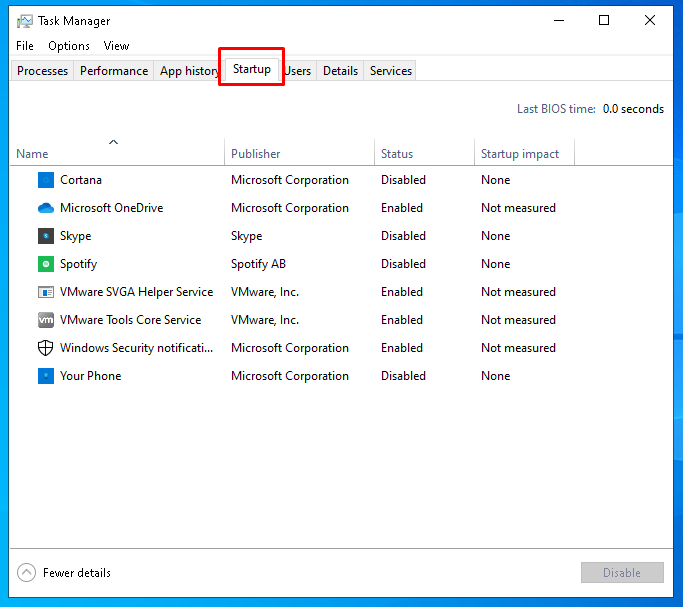
Task: Switch to the Performance tab
Action: click(x=114, y=71)
